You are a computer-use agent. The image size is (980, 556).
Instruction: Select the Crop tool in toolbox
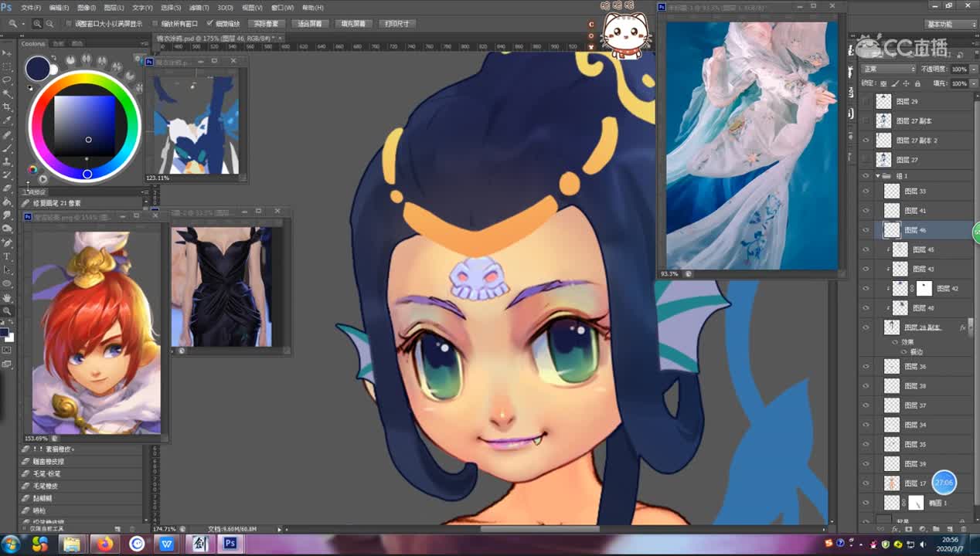coord(7,107)
